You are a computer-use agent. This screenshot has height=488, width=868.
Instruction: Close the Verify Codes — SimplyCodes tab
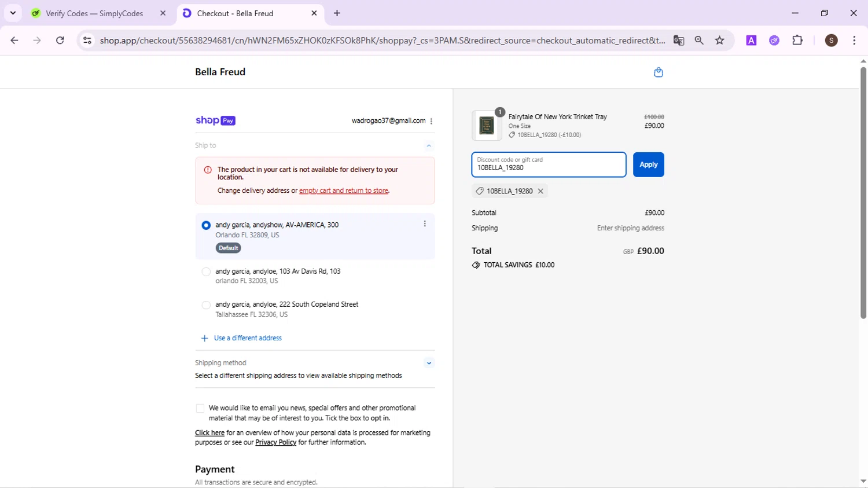click(x=163, y=13)
